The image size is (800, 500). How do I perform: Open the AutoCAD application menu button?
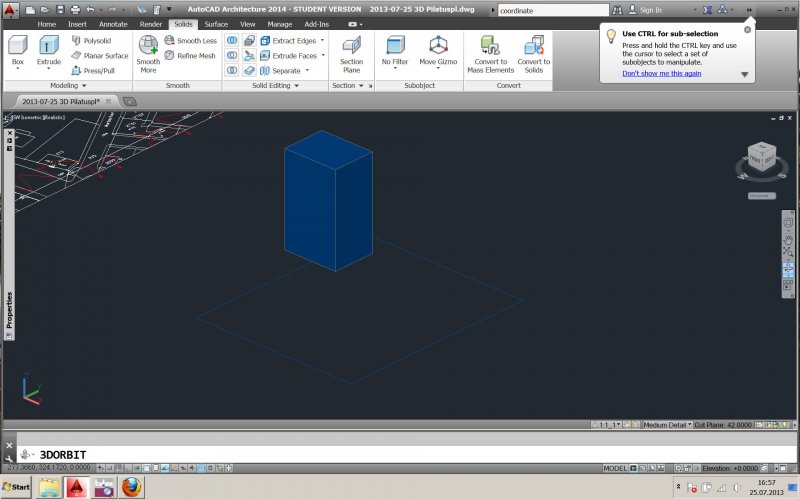point(10,10)
